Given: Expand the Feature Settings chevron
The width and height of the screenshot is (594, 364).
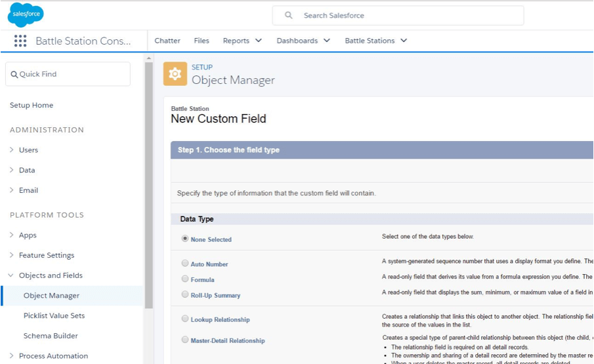Looking at the screenshot, I should pos(11,255).
